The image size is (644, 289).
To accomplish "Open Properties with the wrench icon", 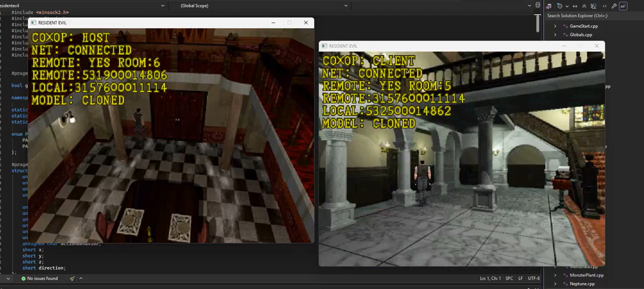I will pos(614,6).
